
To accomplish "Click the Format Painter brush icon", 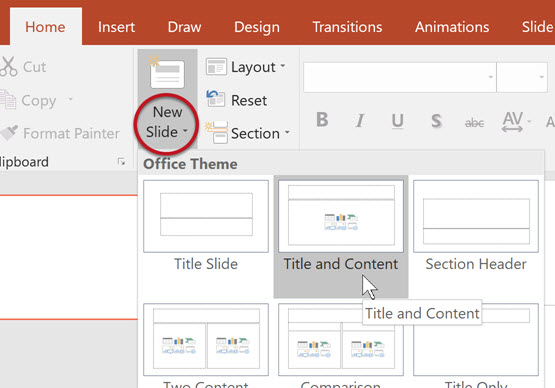I will pos(9,133).
